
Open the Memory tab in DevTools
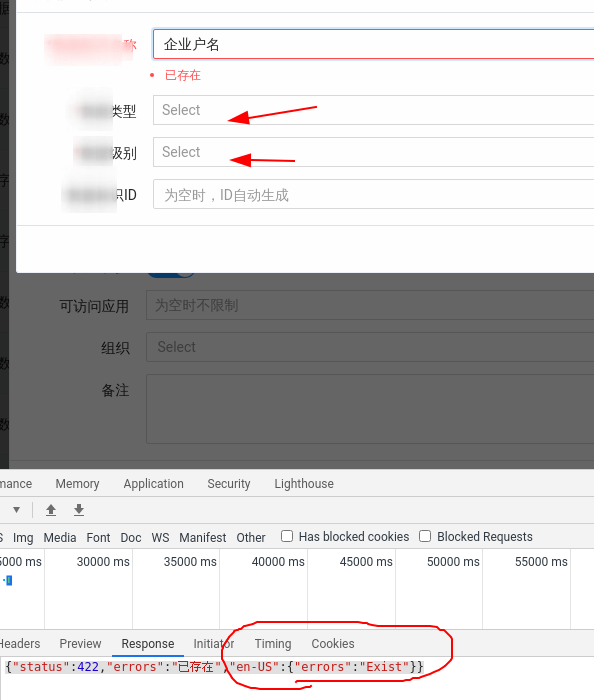[x=77, y=483]
